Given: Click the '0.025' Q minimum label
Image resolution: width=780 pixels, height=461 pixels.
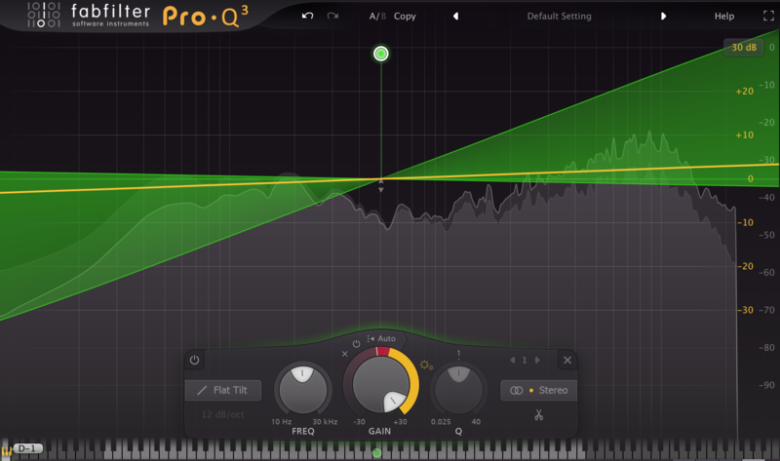Looking at the screenshot, I should point(441,422).
